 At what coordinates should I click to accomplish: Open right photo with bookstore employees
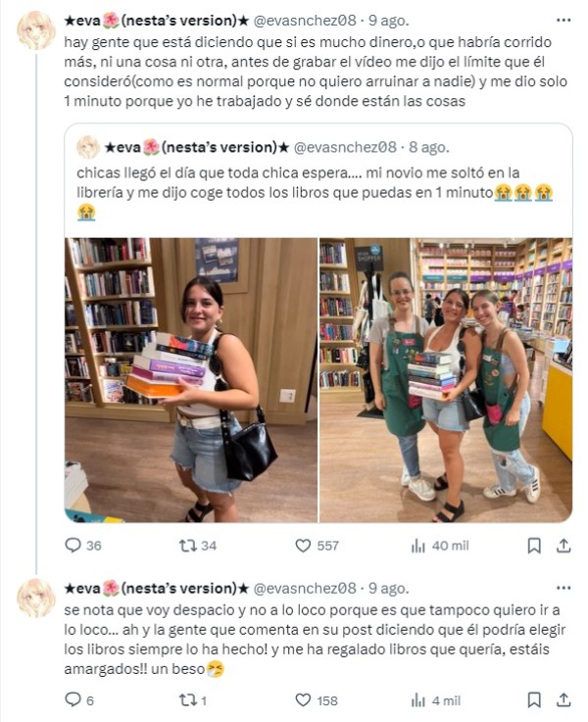(446, 380)
